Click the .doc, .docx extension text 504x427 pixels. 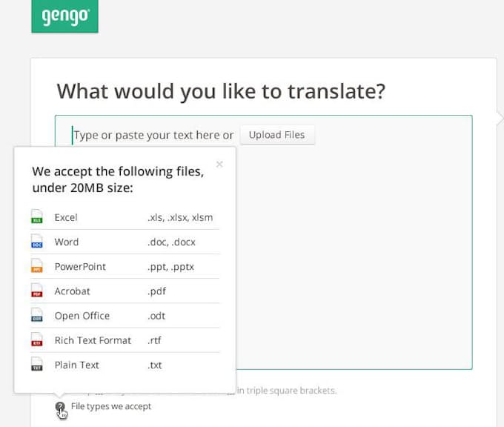click(x=171, y=242)
